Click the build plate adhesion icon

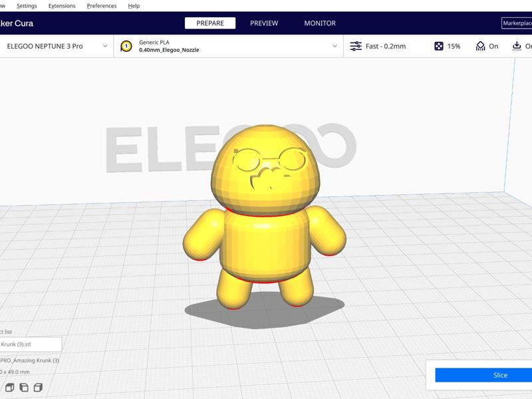pos(517,46)
